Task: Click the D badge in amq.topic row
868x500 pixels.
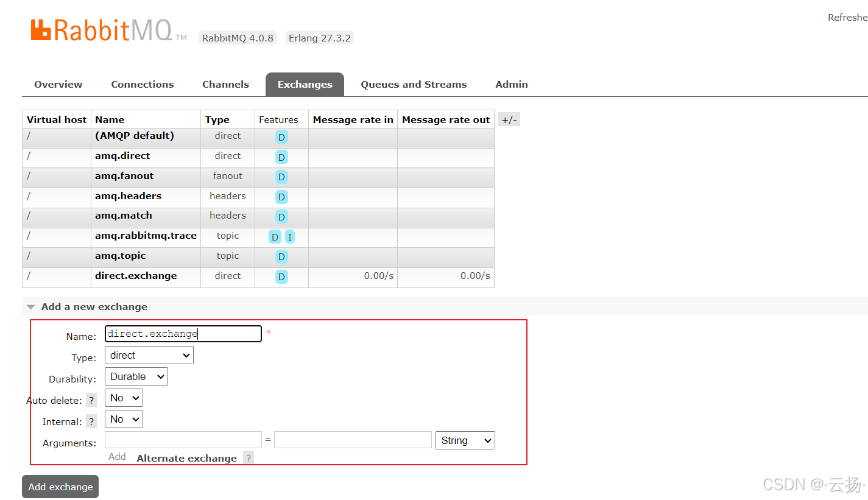Action: point(281,256)
